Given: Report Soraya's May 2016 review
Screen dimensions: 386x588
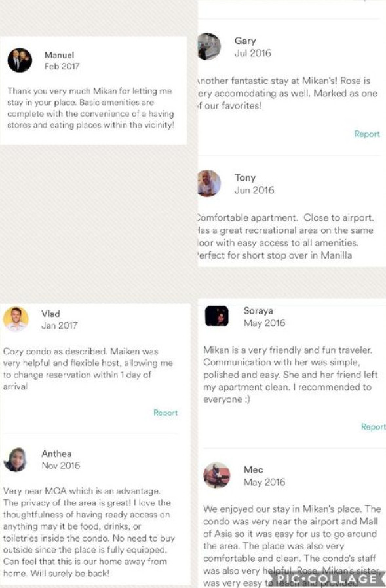Looking at the screenshot, I should [x=374, y=427].
